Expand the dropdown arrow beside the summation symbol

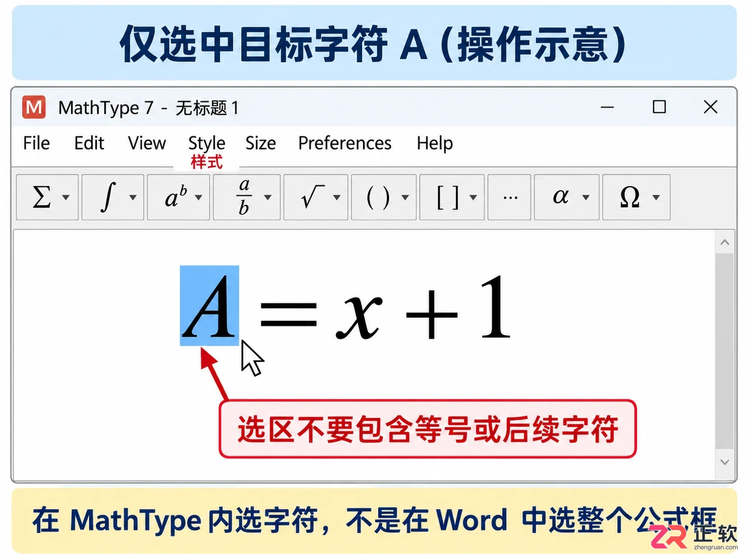66,198
